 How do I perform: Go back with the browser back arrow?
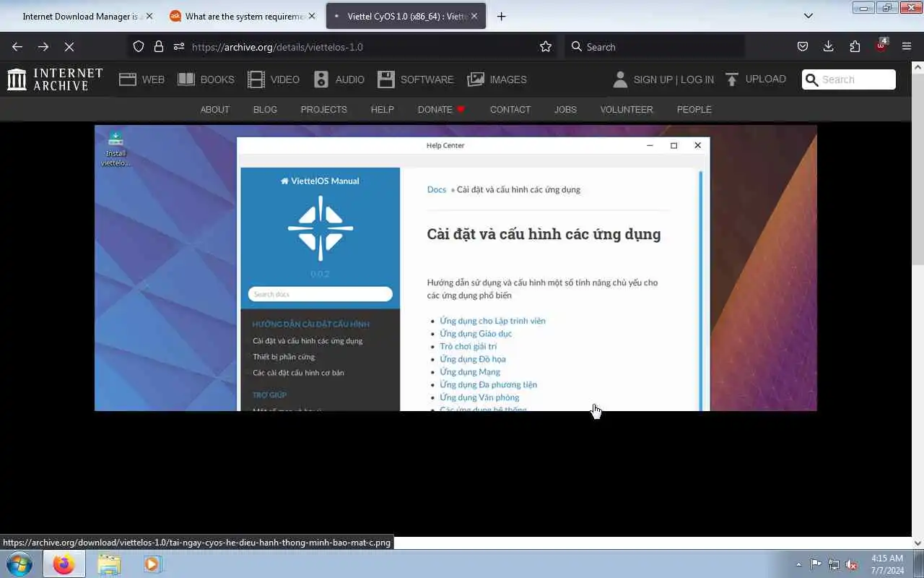pos(17,46)
